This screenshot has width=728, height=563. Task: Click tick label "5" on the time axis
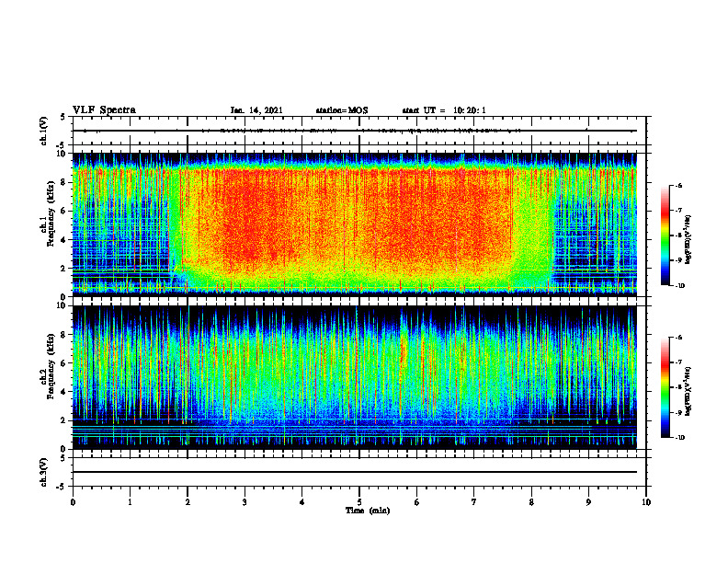(359, 502)
